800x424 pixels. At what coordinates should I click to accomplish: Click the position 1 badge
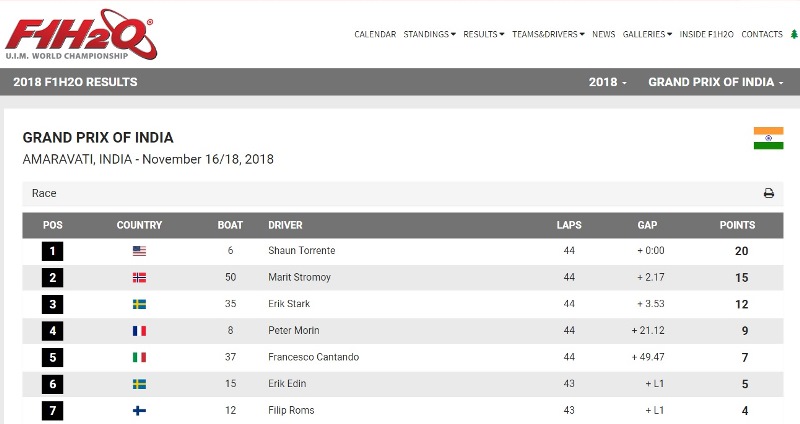53,251
